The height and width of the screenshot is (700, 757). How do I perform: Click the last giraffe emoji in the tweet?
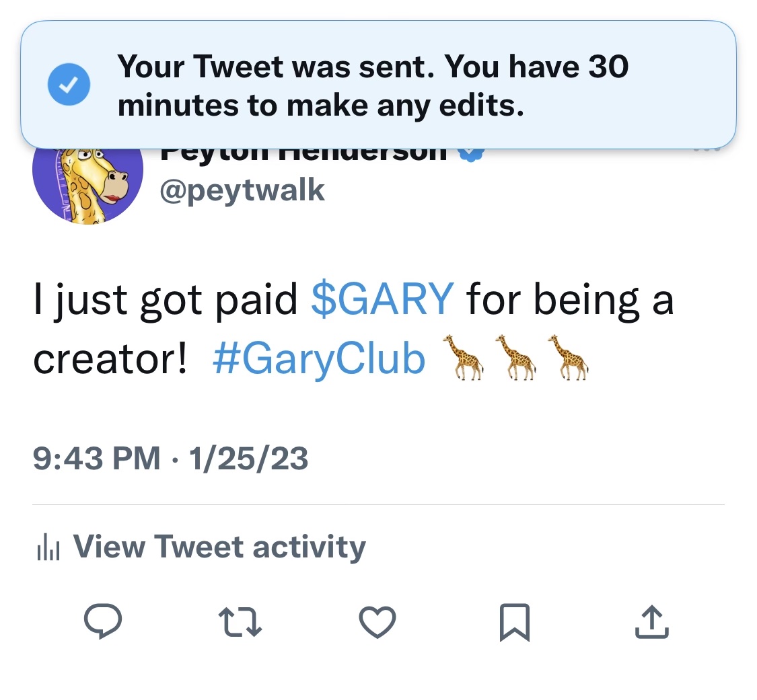(569, 358)
